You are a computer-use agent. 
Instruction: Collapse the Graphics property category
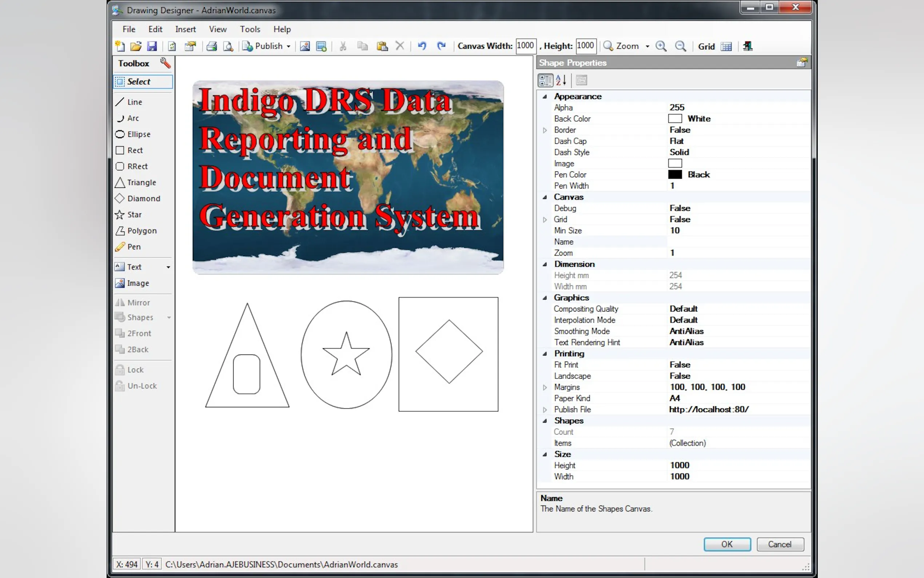545,298
